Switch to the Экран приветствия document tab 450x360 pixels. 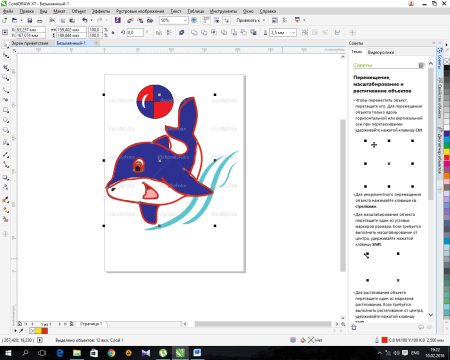coord(30,43)
